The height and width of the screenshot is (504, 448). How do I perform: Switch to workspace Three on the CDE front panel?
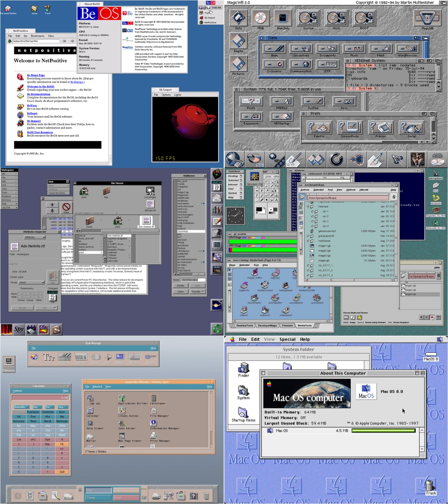point(98,498)
